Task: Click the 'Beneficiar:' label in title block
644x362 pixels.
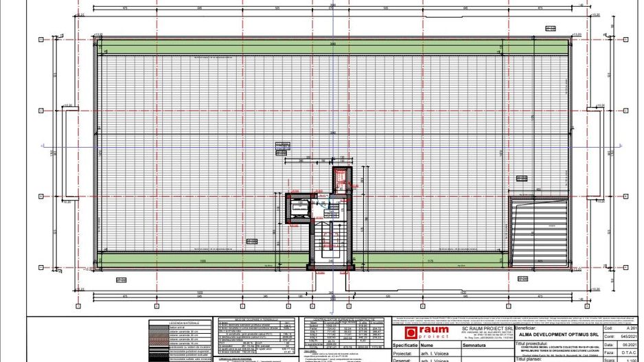Action: (525, 329)
